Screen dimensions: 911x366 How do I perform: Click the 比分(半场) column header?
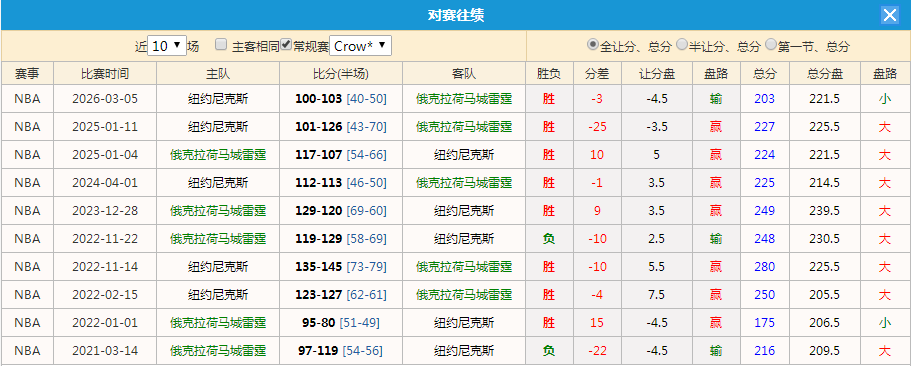coord(341,74)
